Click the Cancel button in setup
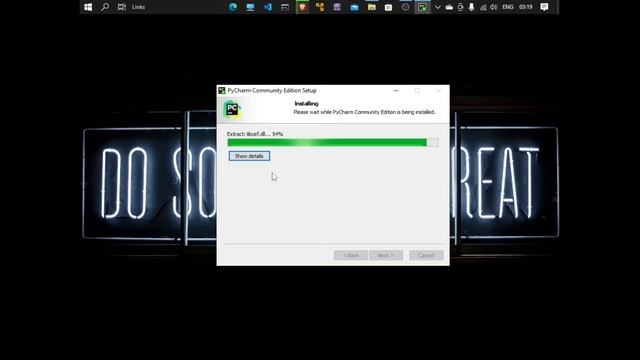 pyautogui.click(x=426, y=256)
